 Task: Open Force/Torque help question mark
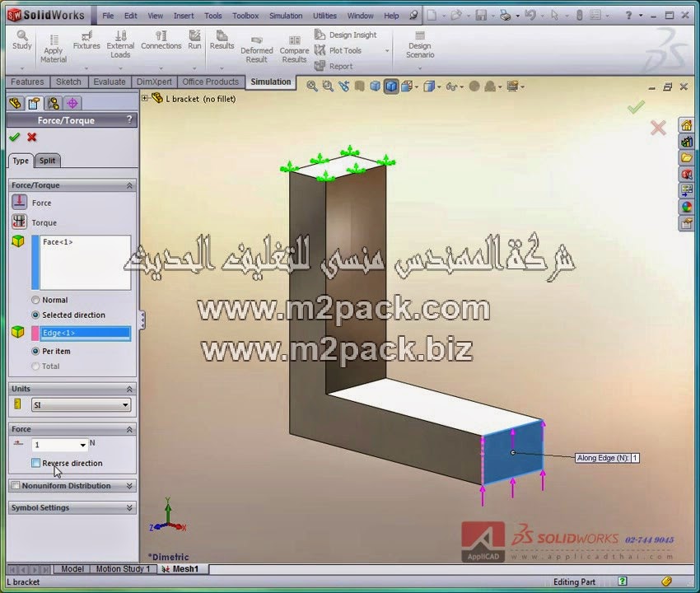pos(129,119)
